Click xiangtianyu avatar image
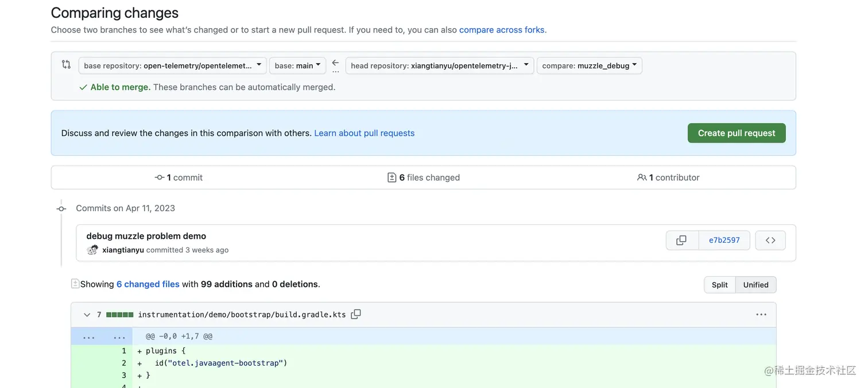868x388 pixels. 92,250
